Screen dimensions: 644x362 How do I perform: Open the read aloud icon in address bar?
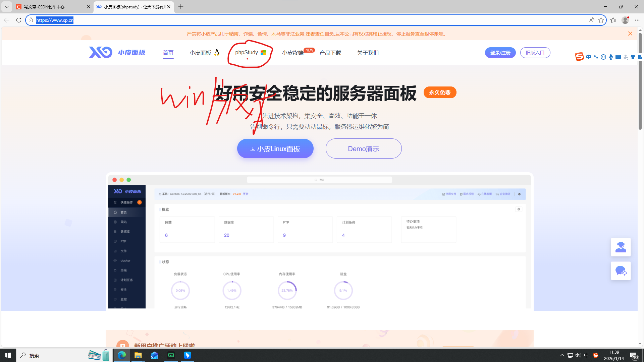592,20
